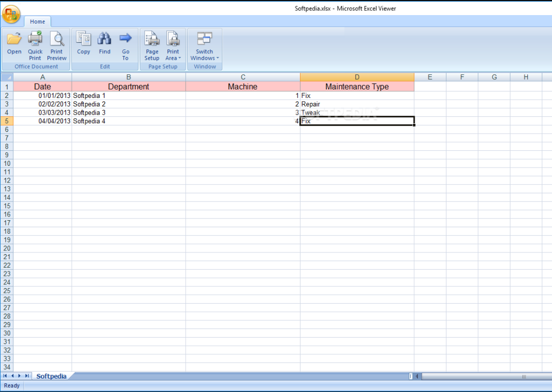Select the Home ribbon tab
Viewport: 552px width, 392px height.
[38, 22]
